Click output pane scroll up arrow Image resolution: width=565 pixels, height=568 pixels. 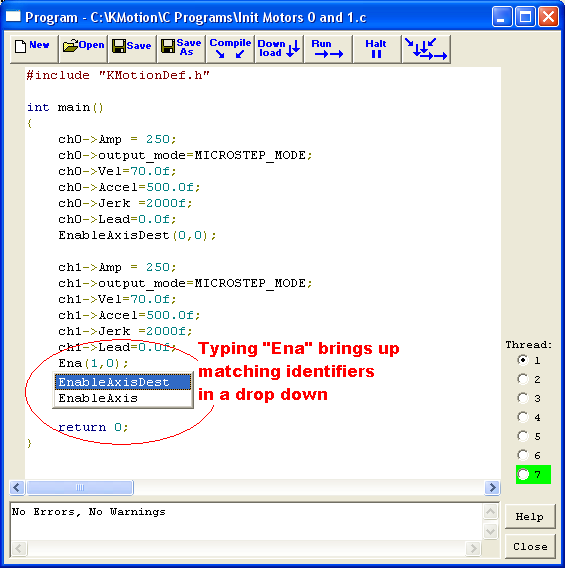click(491, 511)
